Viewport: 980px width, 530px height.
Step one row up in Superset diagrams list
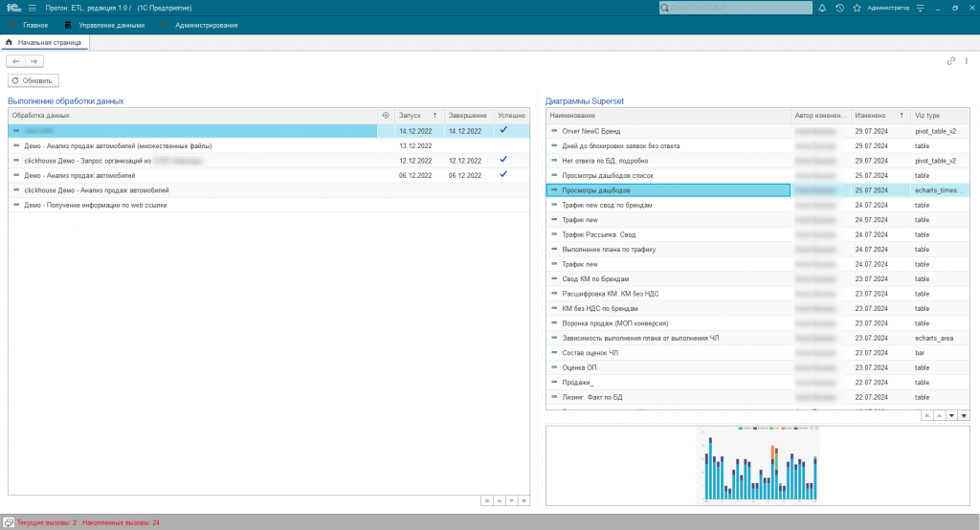tap(940, 415)
